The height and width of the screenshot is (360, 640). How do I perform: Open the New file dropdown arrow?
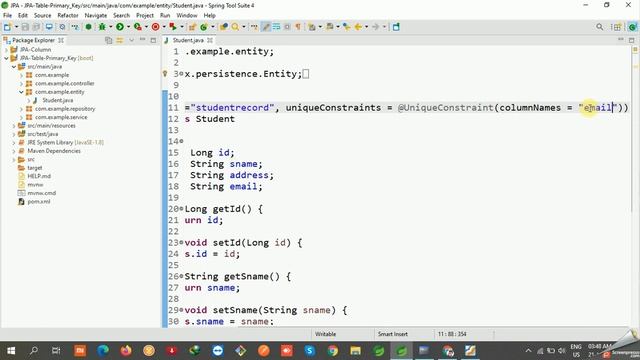16,27
